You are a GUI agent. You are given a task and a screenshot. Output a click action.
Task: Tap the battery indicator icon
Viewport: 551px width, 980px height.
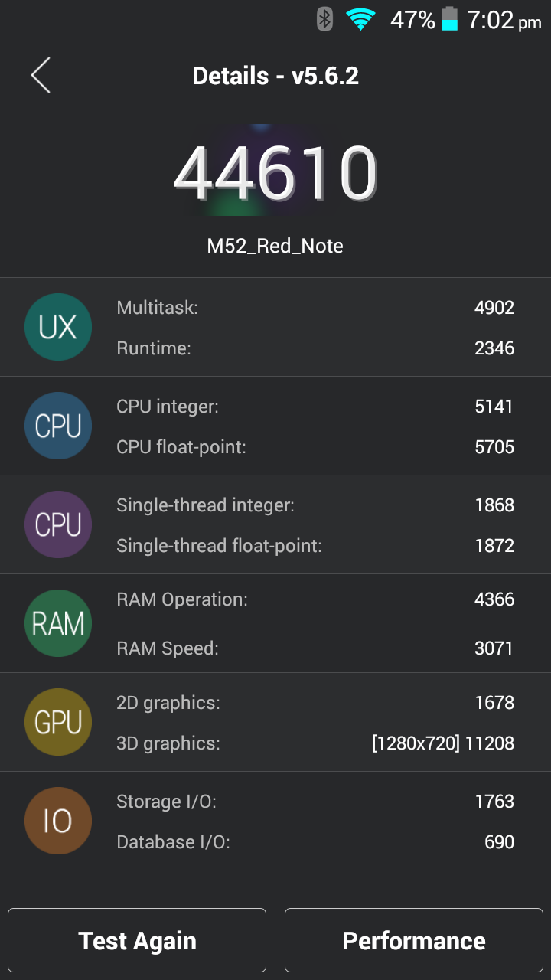pyautogui.click(x=449, y=19)
